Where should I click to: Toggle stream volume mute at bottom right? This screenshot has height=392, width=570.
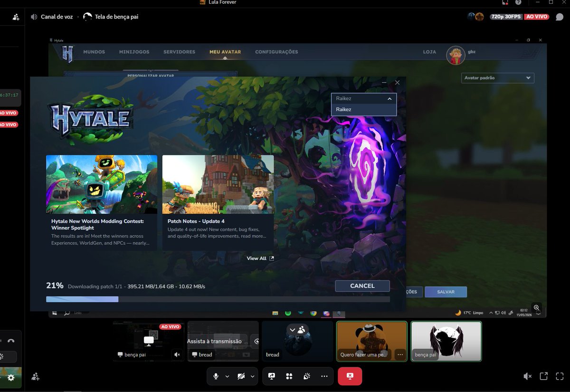click(x=528, y=376)
